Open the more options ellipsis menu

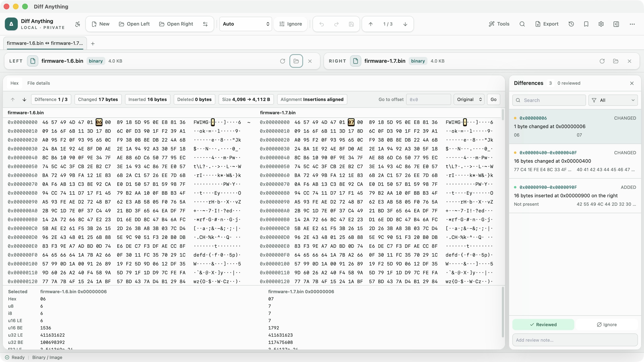tap(632, 24)
